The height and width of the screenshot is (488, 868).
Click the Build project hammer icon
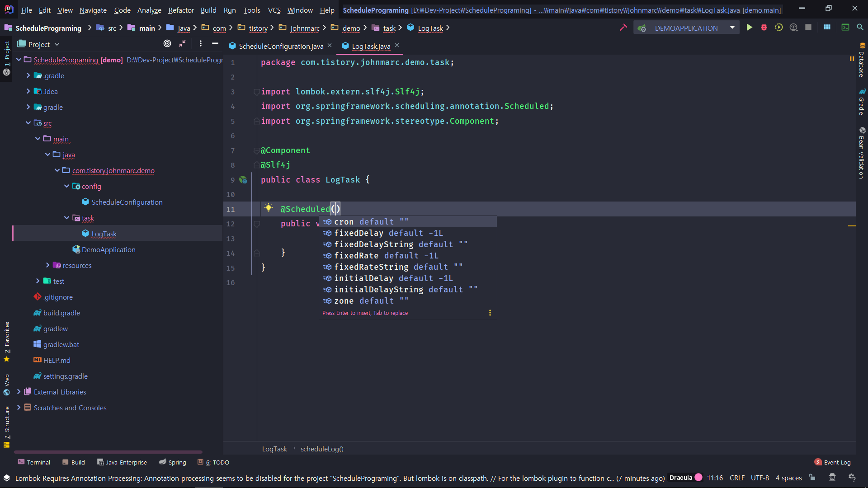click(x=623, y=28)
